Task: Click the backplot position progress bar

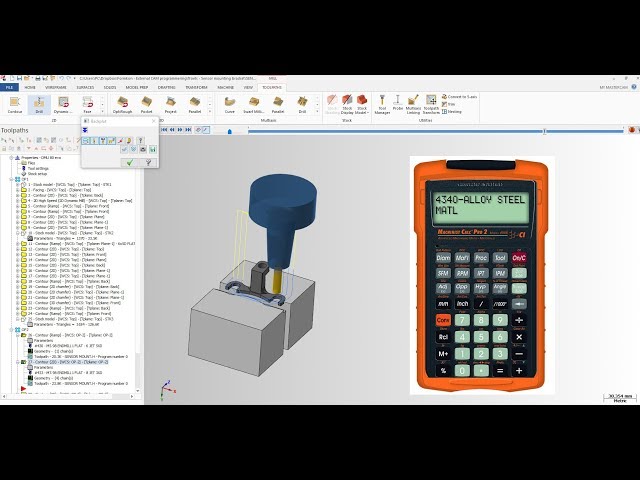Action: (x=436, y=131)
